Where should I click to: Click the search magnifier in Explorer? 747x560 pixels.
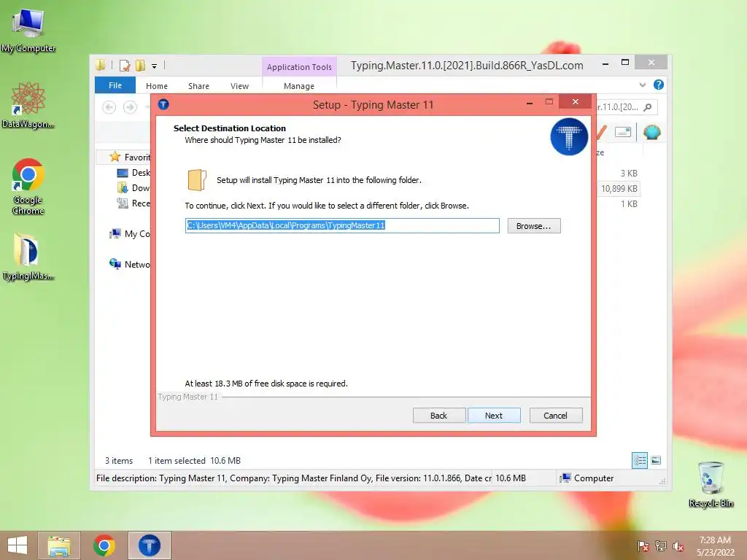coord(648,107)
